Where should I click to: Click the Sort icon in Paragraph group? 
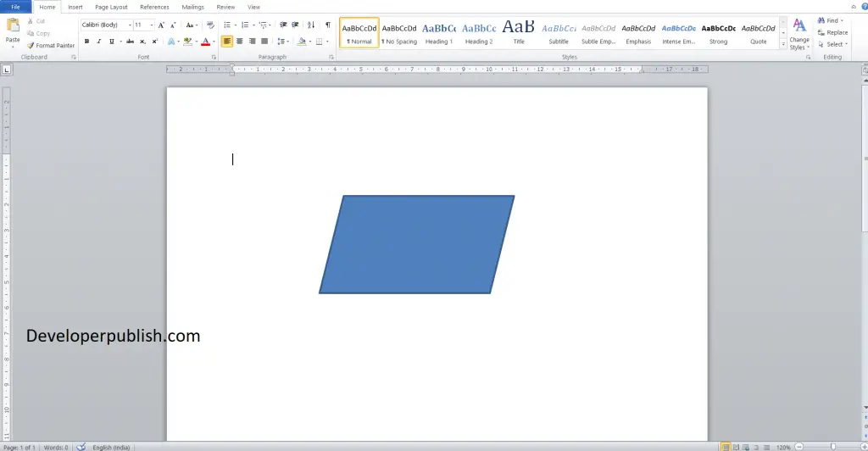(311, 25)
